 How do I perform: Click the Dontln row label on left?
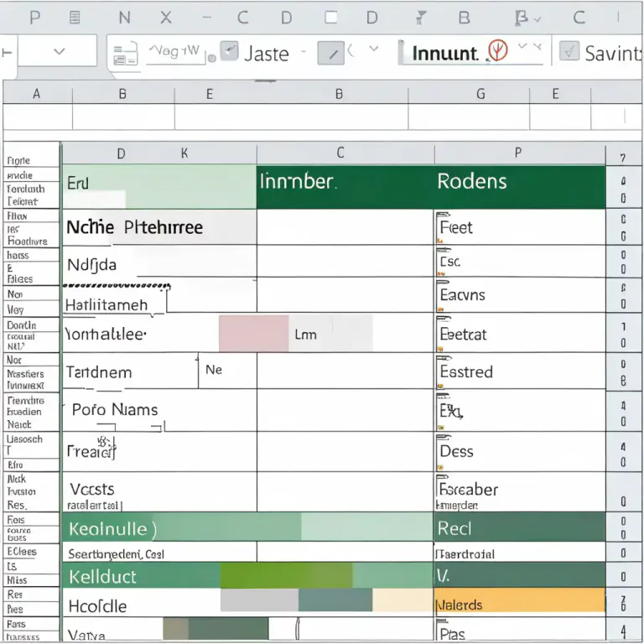[x=21, y=325]
